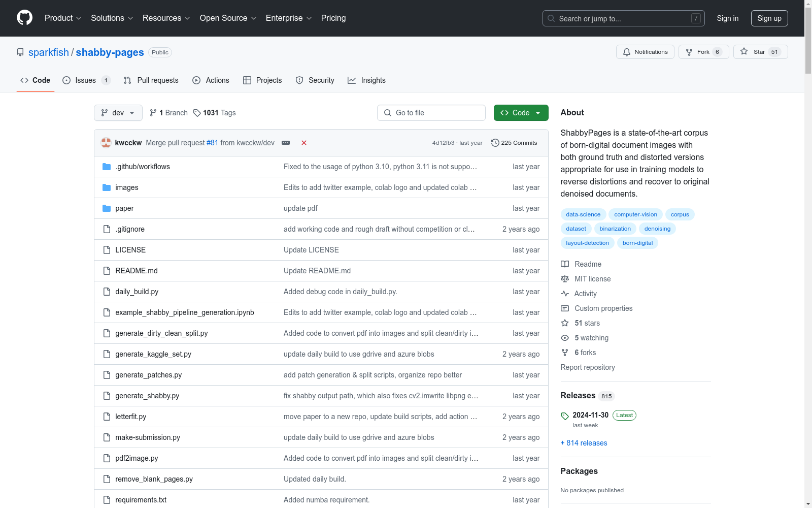812x508 pixels.
Task: Open example_shabby_pipeline_generation.ipynb notebook
Action: click(x=185, y=312)
